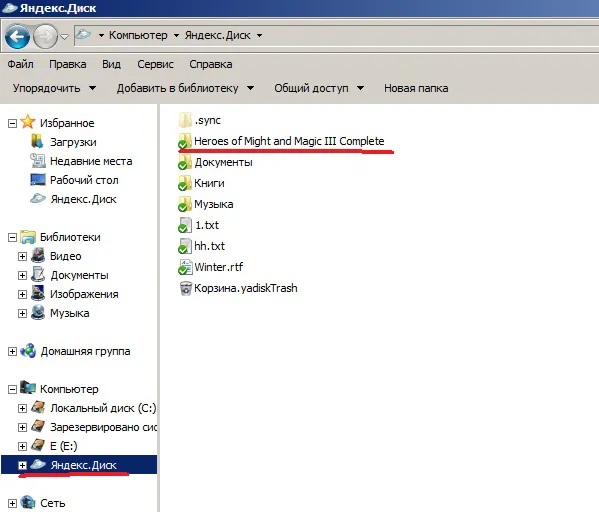This screenshot has height=512, width=599.
Task: Open Добавить в библиотеку dropdown
Action: (185, 88)
